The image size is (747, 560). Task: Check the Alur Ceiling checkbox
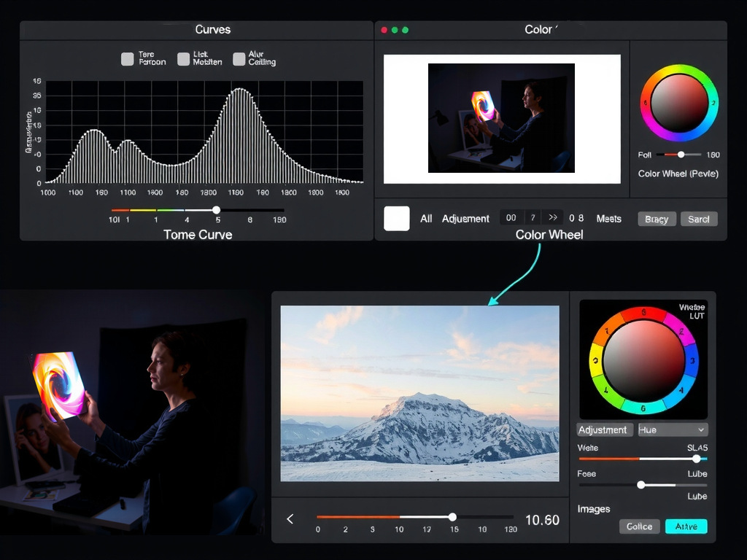[239, 59]
